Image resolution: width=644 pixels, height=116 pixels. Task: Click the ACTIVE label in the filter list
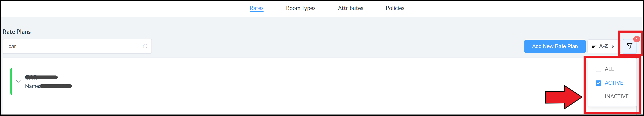coord(614,83)
